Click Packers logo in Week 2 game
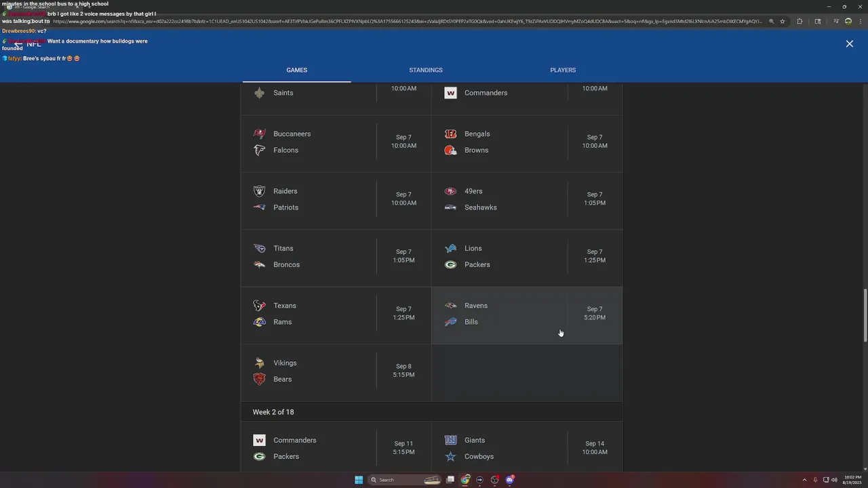This screenshot has width=868, height=488. [x=259, y=456]
